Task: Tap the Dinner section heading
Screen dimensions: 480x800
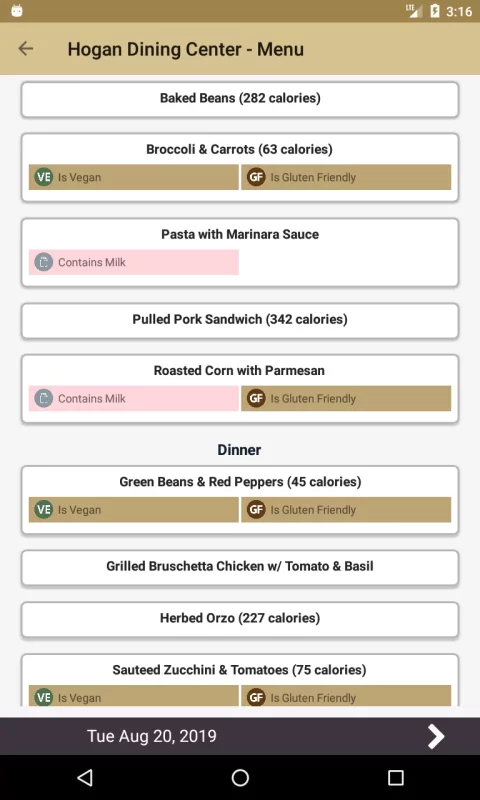Action: pyautogui.click(x=239, y=449)
